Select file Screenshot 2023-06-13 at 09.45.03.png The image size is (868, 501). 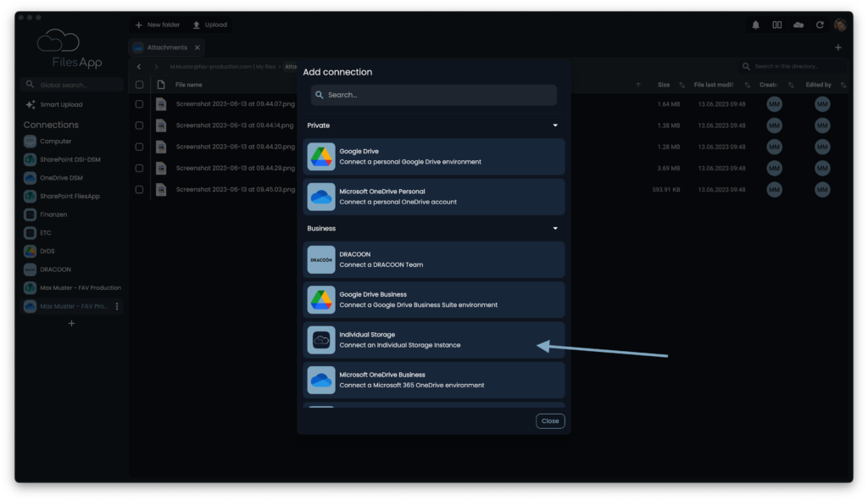tap(236, 189)
